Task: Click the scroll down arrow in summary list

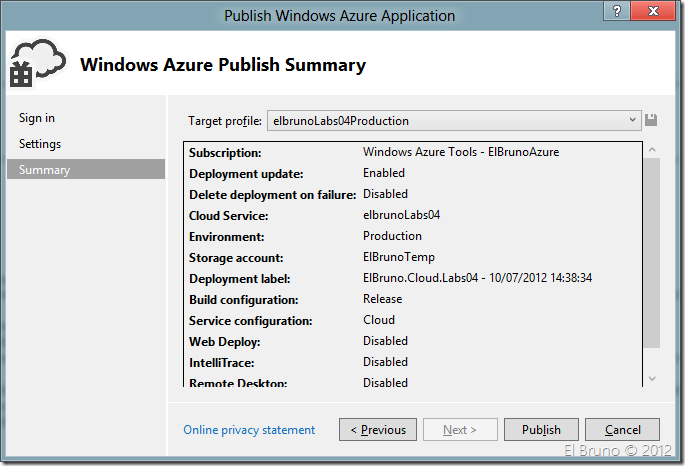Action: tap(652, 379)
